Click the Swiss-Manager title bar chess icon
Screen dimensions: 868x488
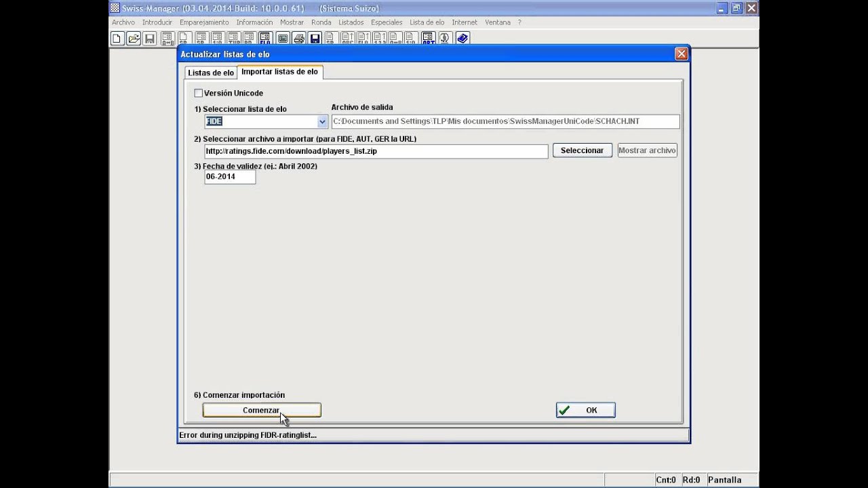click(115, 8)
